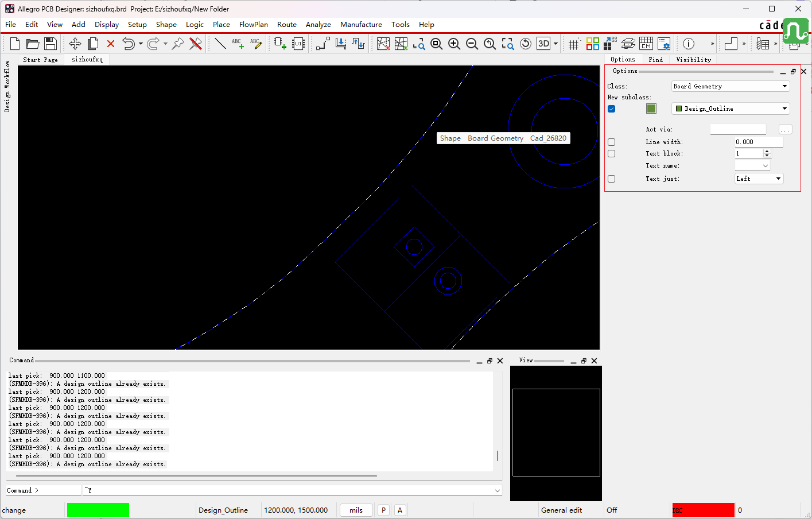Viewport: 812px width, 519px height.
Task: Toggle the grid display icon
Action: (x=573, y=44)
